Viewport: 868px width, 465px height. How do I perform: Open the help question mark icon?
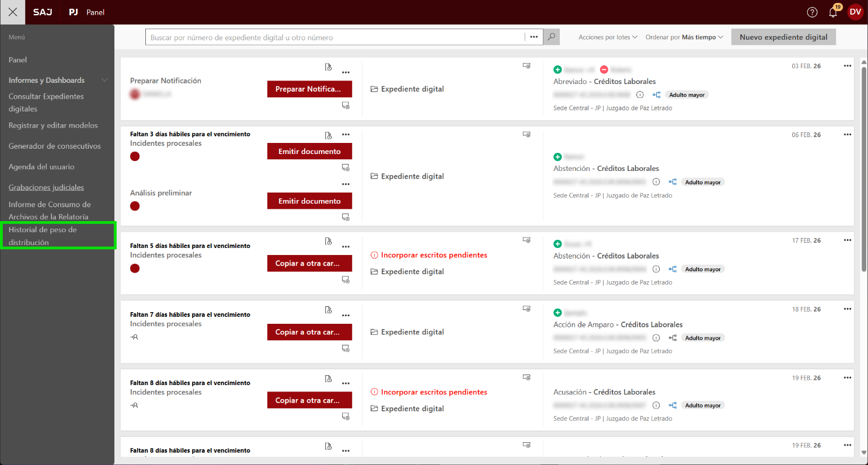812,12
